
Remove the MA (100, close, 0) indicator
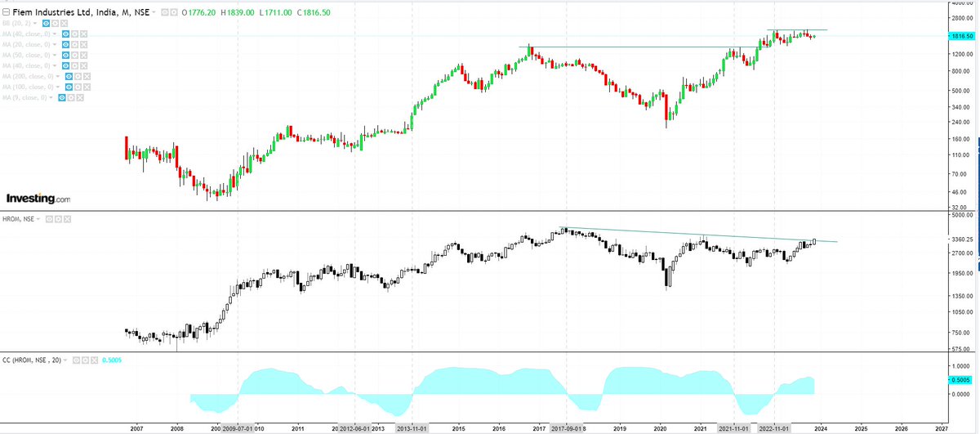(87, 87)
